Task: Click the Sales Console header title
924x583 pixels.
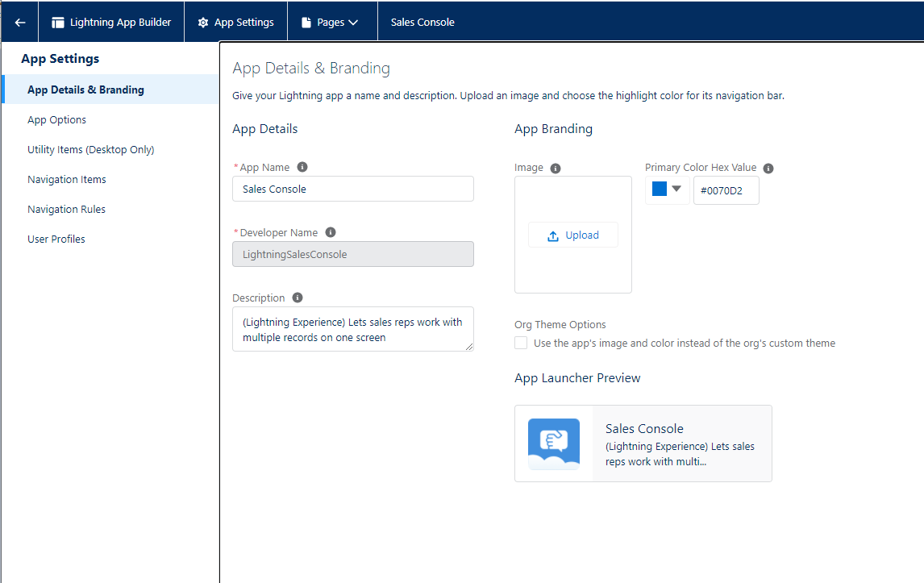Action: point(422,23)
